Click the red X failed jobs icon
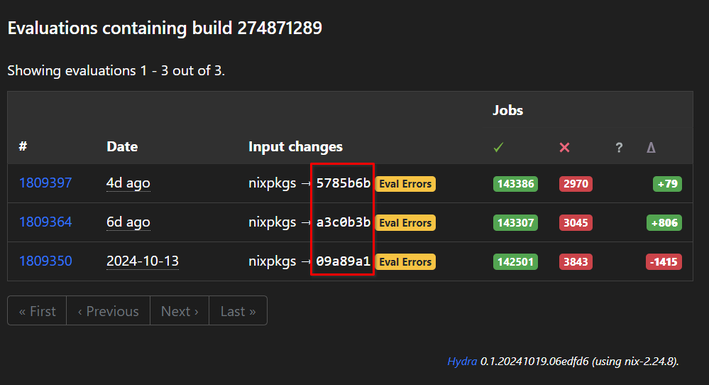 (x=564, y=147)
